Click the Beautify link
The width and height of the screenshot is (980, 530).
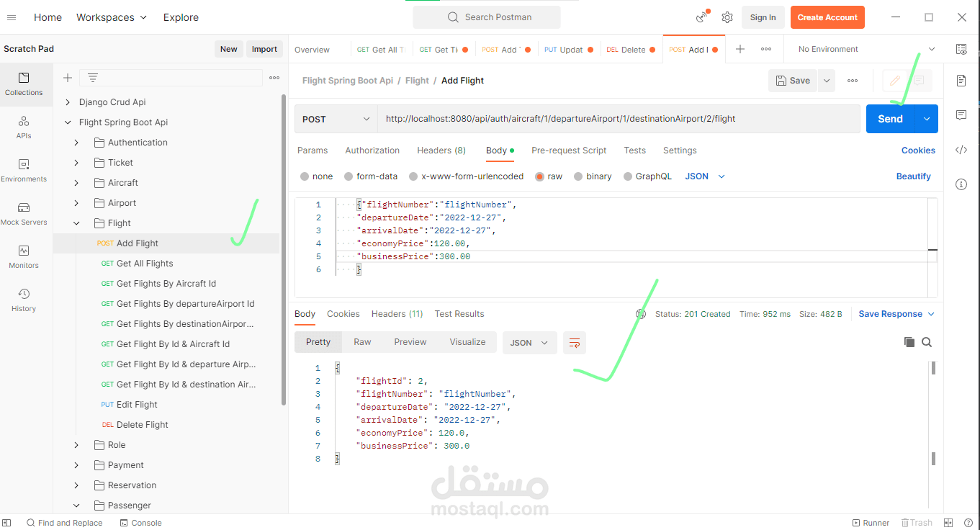(914, 176)
